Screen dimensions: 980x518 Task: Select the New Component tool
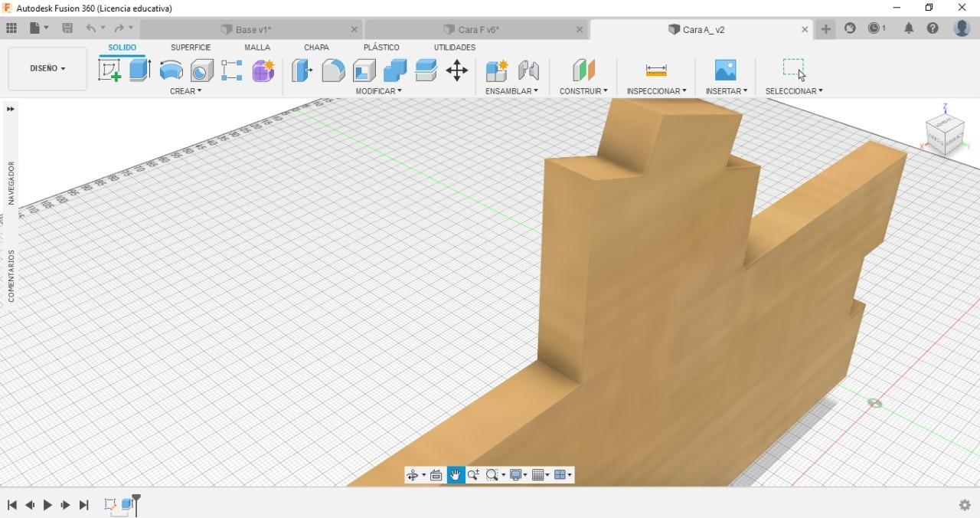[x=497, y=70]
